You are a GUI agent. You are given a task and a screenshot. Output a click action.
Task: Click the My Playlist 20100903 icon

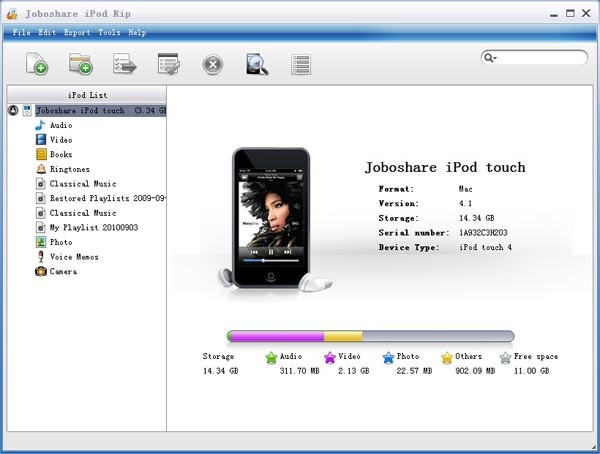coord(41,227)
